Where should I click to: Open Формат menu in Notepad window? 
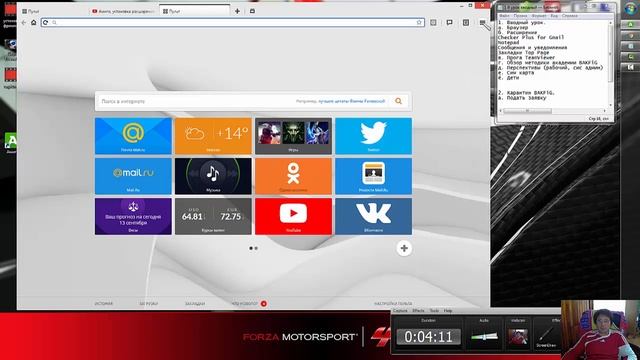(539, 16)
